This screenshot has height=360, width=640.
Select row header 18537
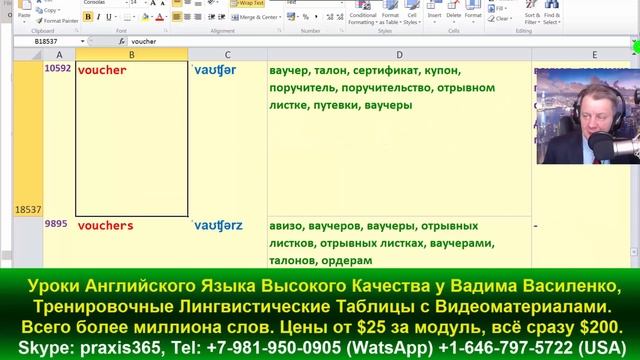tap(28, 138)
